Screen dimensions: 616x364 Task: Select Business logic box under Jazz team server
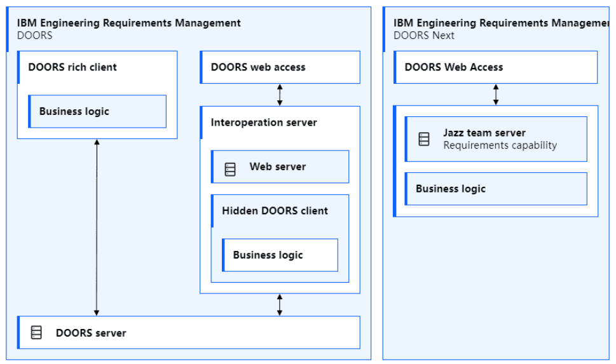click(x=451, y=189)
